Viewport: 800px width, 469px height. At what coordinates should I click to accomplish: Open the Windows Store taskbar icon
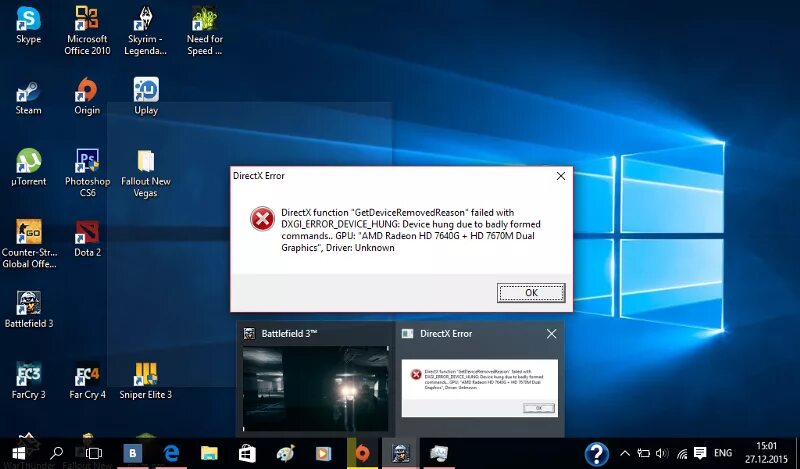pos(247,453)
